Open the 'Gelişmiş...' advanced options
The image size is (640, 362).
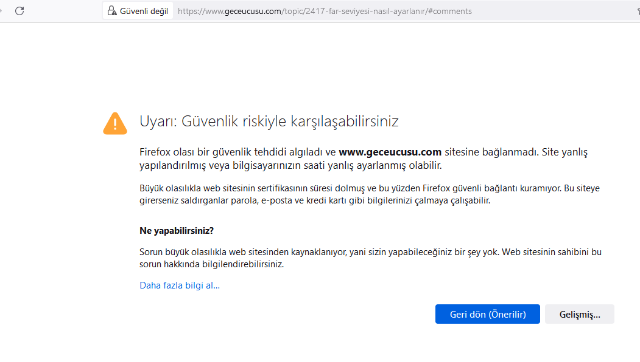tap(580, 314)
